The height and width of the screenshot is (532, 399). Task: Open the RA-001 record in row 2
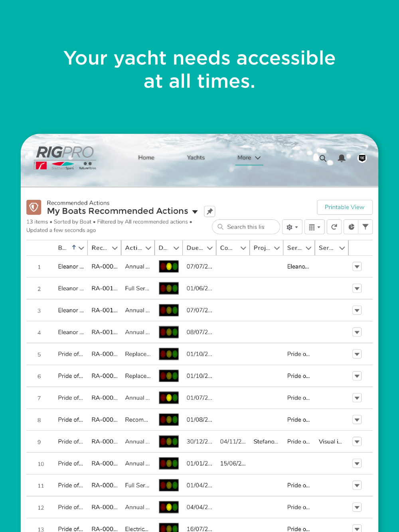[x=105, y=288]
